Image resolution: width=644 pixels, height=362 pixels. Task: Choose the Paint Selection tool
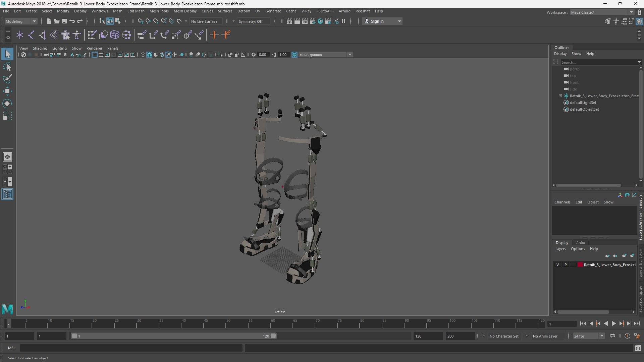pyautogui.click(x=7, y=79)
